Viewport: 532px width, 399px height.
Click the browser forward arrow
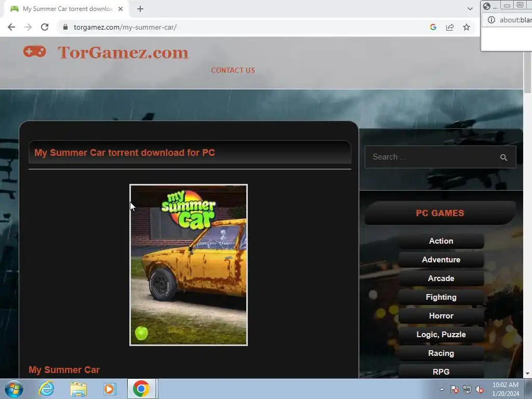tap(28, 27)
